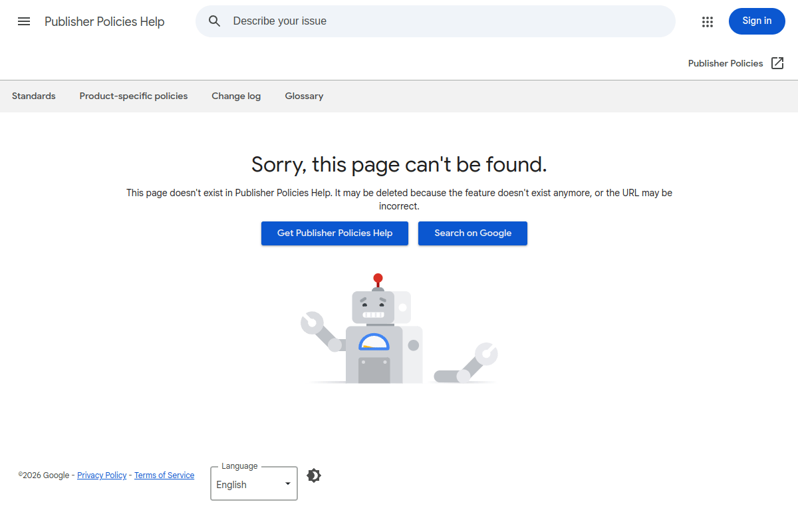Click the Sign in button
The image size is (798, 532).
[x=757, y=21]
